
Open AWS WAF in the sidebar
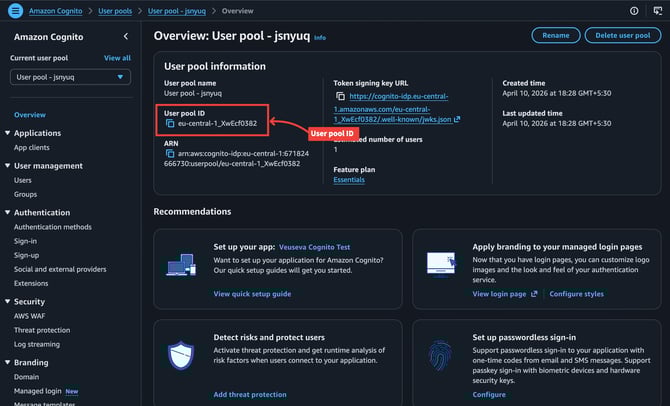pyautogui.click(x=29, y=316)
